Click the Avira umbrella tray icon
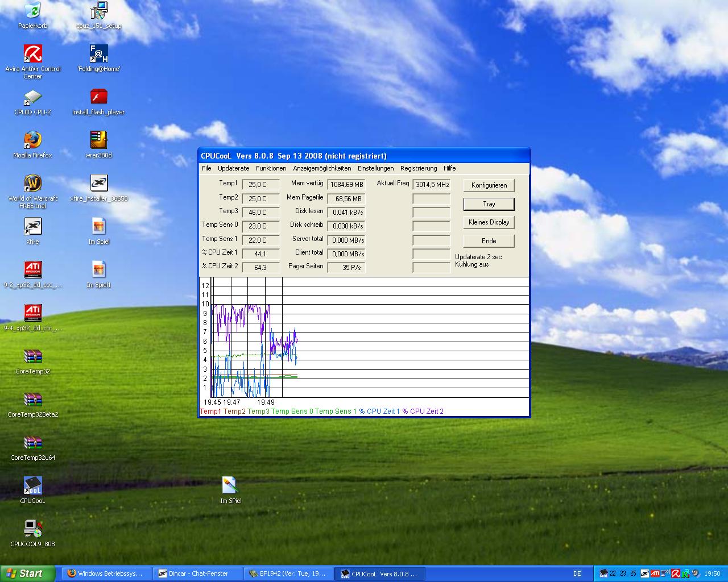 coord(676,573)
